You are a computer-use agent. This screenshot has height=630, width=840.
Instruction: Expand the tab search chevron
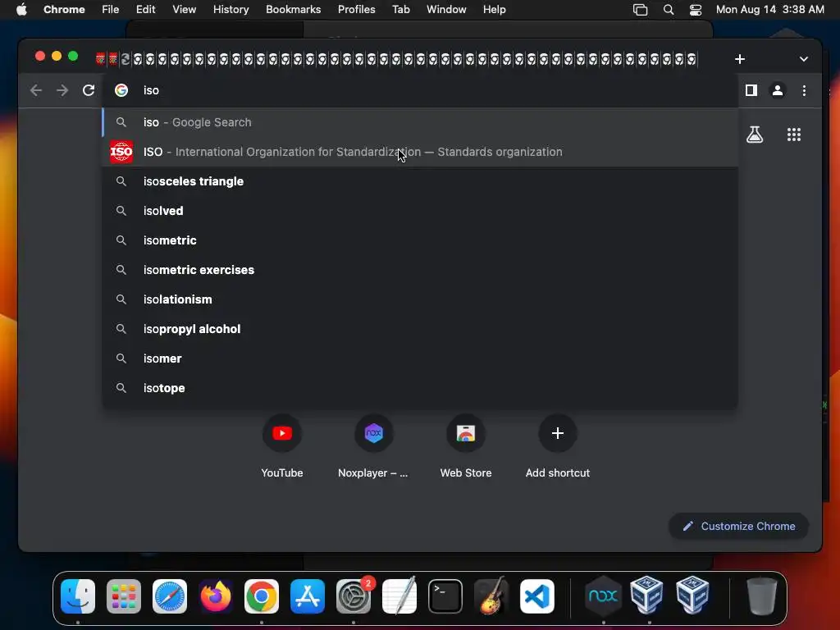(804, 59)
